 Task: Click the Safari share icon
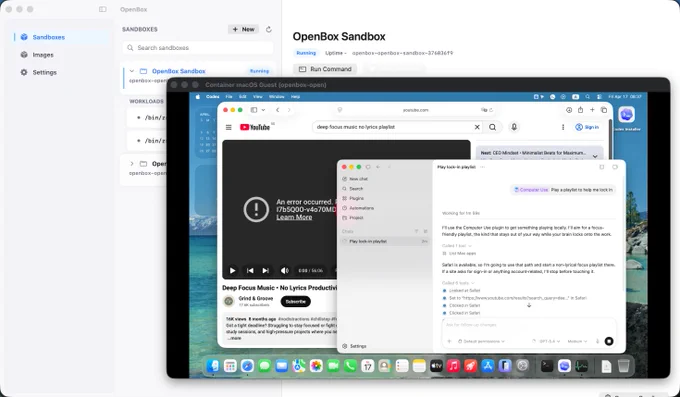(580, 110)
